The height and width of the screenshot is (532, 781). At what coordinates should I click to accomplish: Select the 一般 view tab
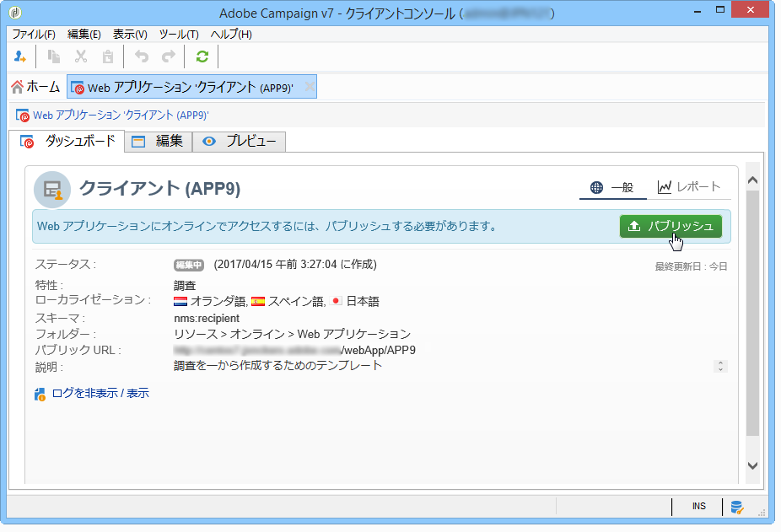pos(612,187)
